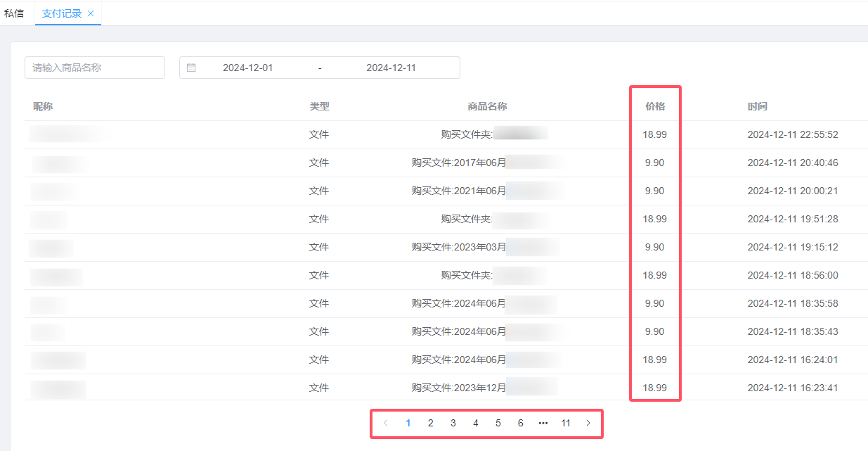The width and height of the screenshot is (868, 451).
Task: Switch to the 私信 tab
Action: point(14,13)
